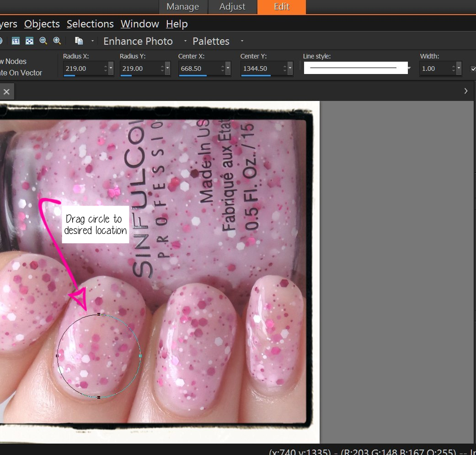The height and width of the screenshot is (455, 476).
Task: Open Enhance Photo on the toolbar
Action: (x=138, y=41)
